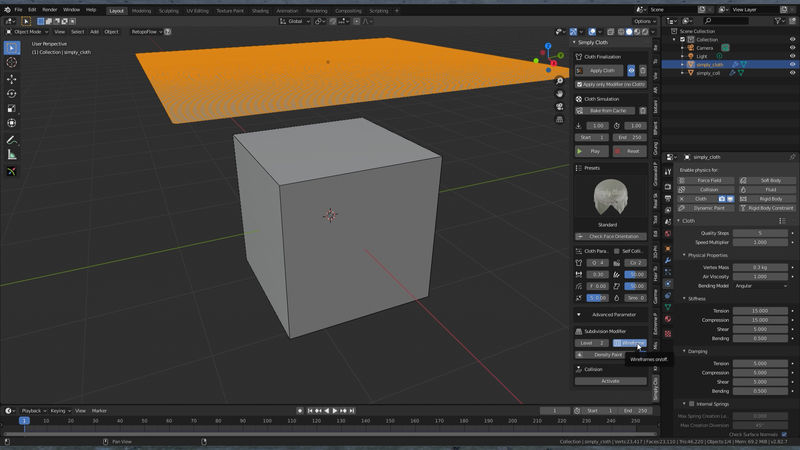Jump to end frame in timeline

(x=352, y=411)
